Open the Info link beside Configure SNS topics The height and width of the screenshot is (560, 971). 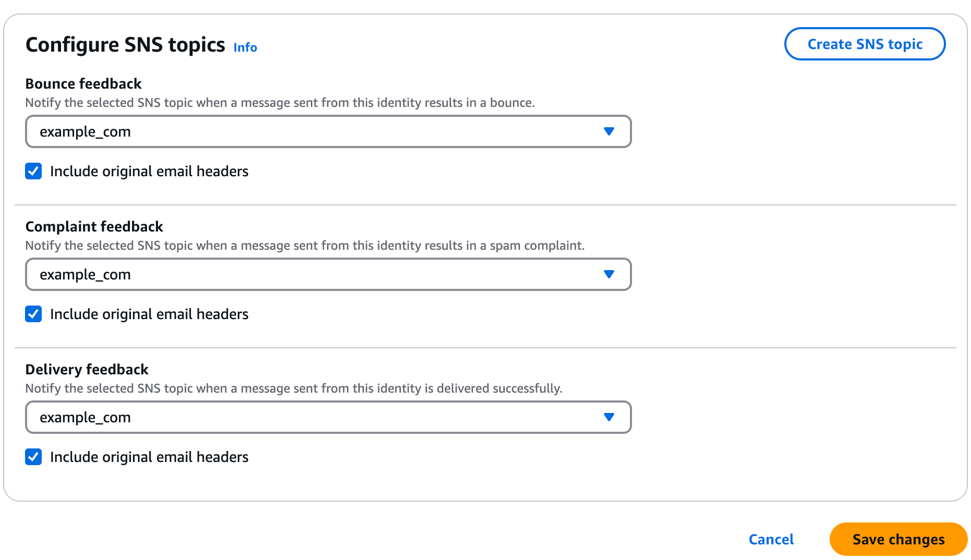[245, 47]
